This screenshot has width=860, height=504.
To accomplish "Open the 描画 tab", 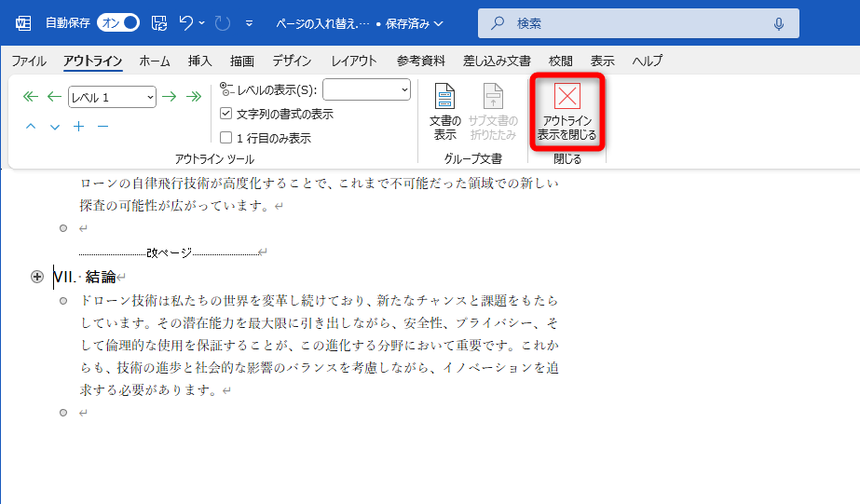I will click(242, 61).
